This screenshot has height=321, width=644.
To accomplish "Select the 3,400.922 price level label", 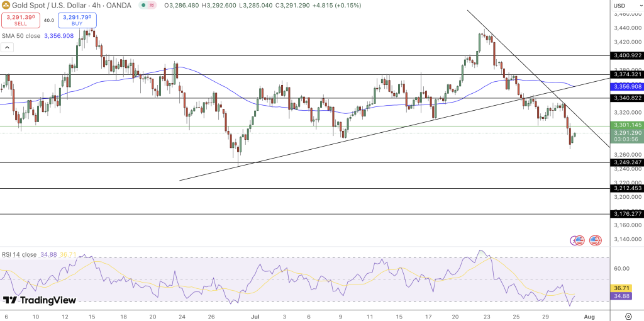I will 627,55.
